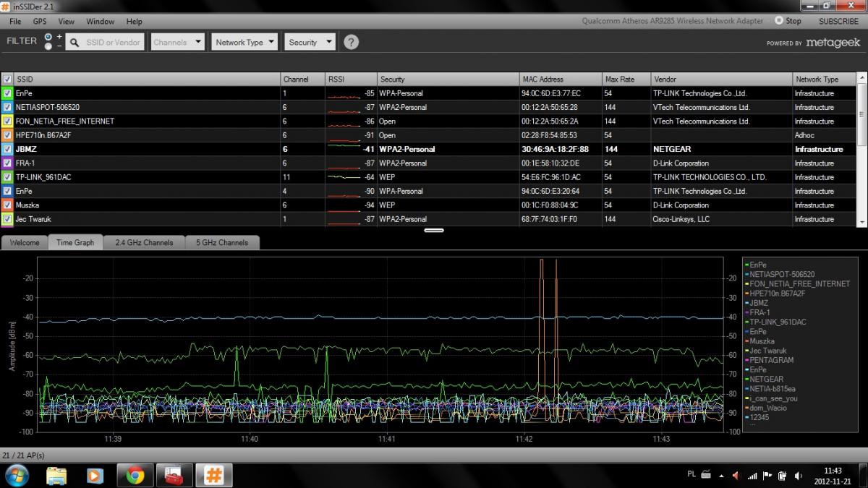Image resolution: width=868 pixels, height=488 pixels.
Task: Click the PL language indicator
Action: coord(691,474)
